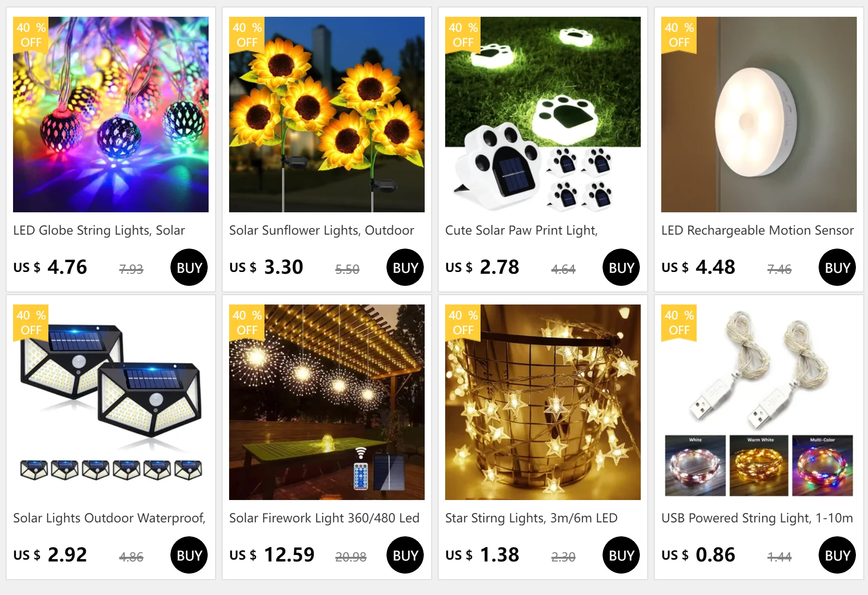Open the round motion sensor light image
This screenshot has width=868, height=595.
759,115
